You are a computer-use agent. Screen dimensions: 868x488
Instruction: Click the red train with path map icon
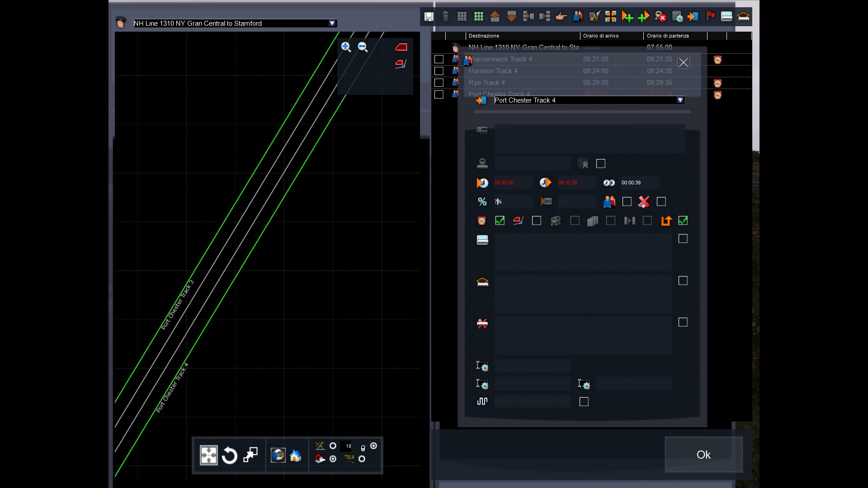(x=401, y=64)
